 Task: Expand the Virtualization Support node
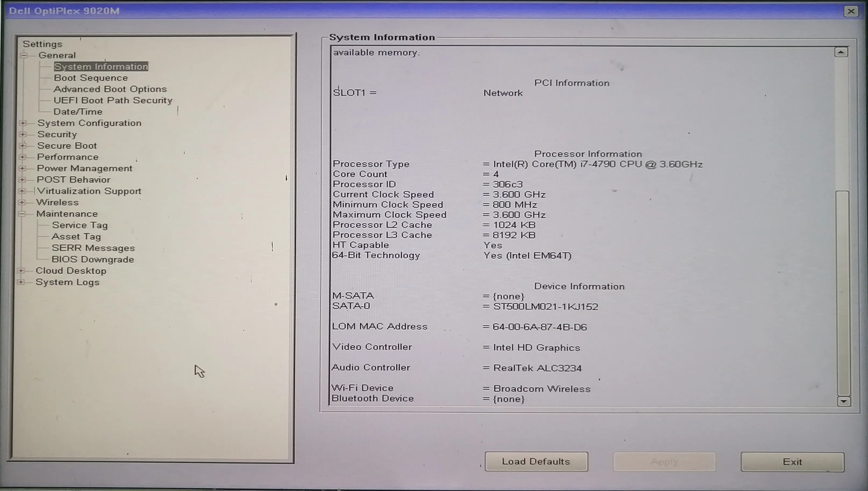22,191
